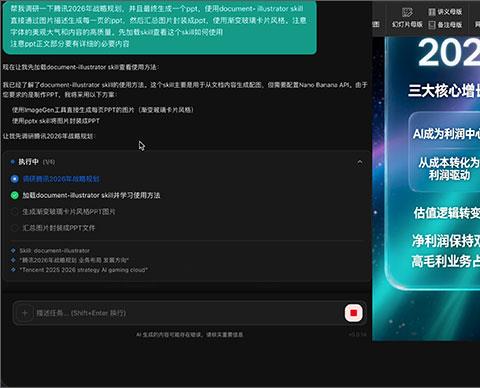
Task: Click the plus attachment button in input box
Action: (x=24, y=313)
